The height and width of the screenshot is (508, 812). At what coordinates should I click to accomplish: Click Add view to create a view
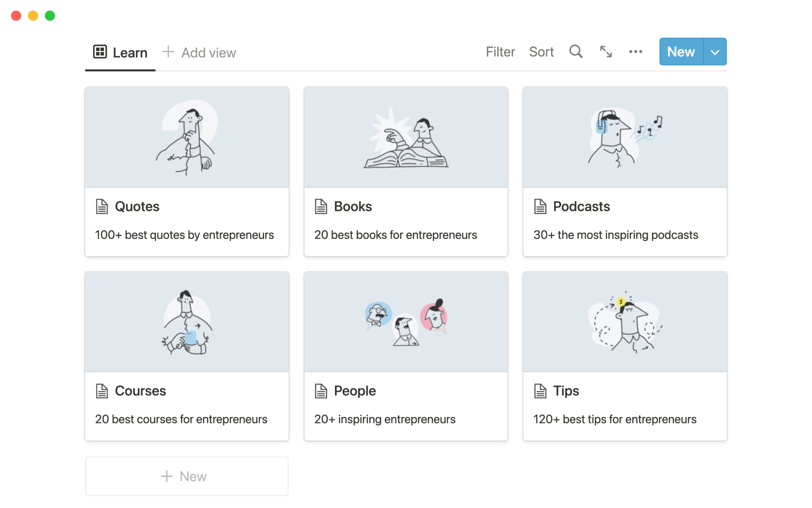click(200, 52)
